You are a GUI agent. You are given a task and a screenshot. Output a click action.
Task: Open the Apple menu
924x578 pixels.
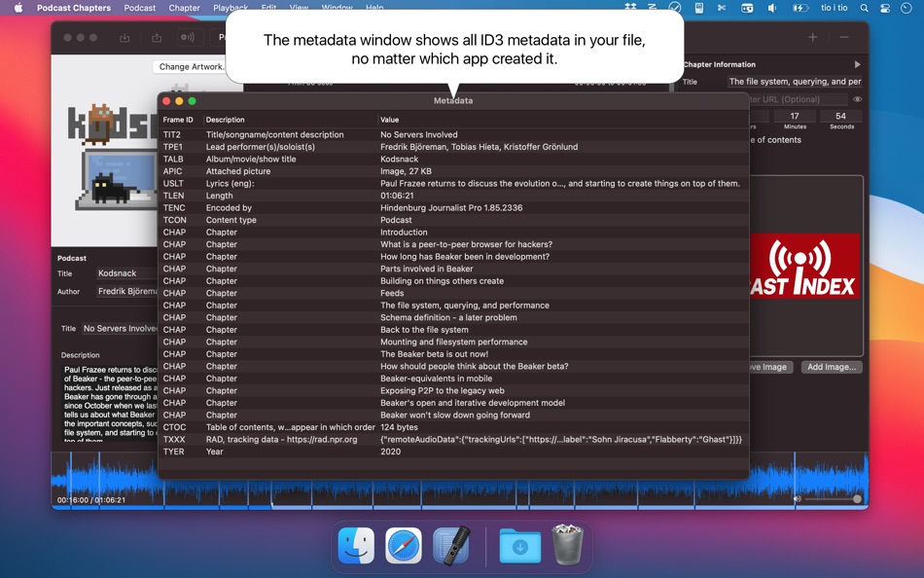tap(18, 8)
